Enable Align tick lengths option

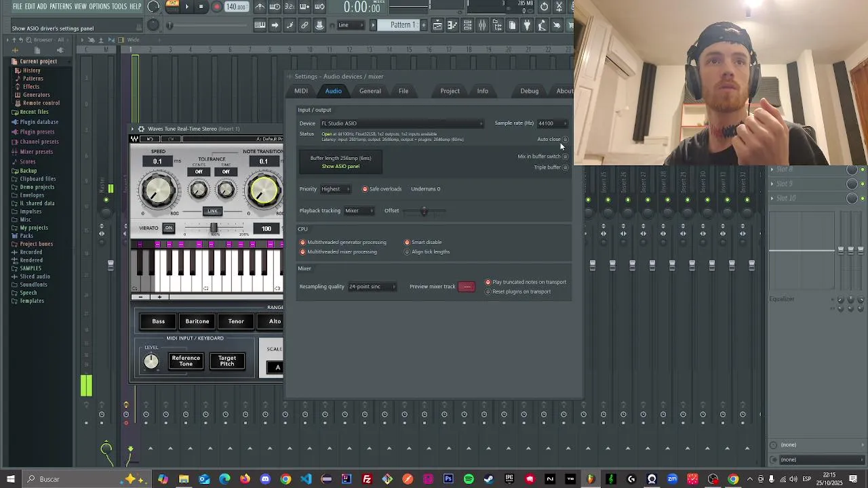click(407, 252)
